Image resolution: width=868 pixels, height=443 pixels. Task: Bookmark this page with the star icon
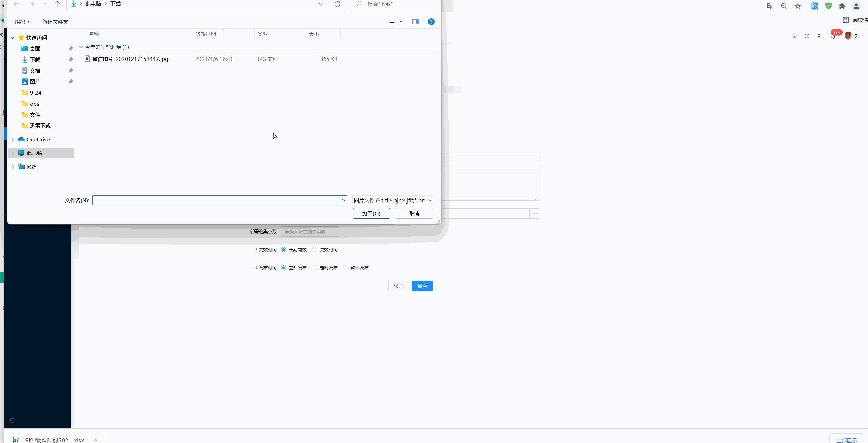[x=798, y=6]
